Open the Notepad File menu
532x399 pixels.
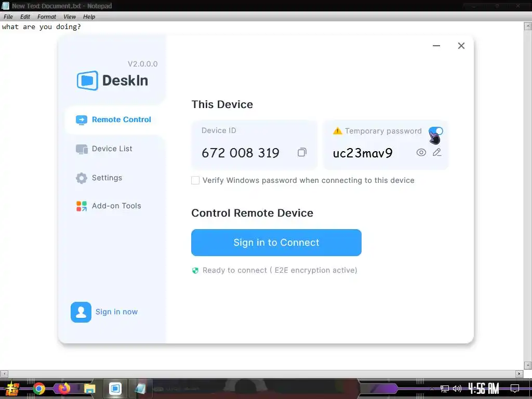(8, 17)
